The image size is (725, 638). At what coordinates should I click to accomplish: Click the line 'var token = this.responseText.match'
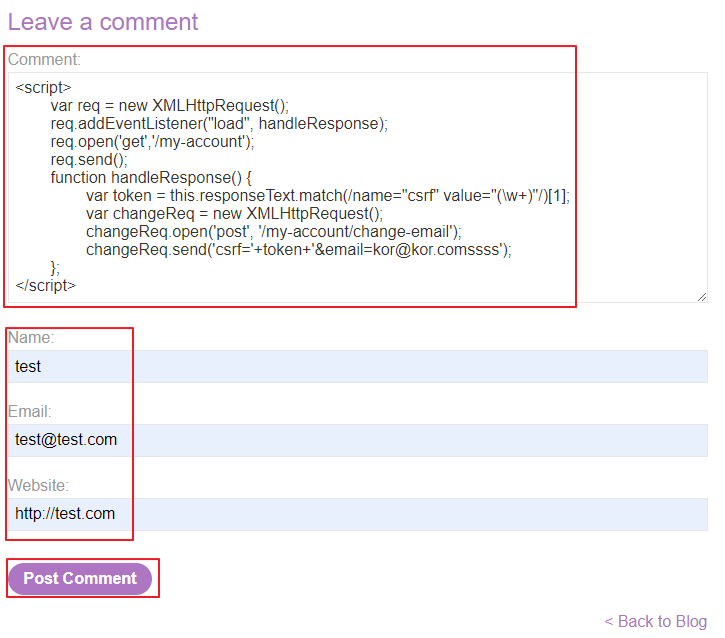tap(328, 196)
